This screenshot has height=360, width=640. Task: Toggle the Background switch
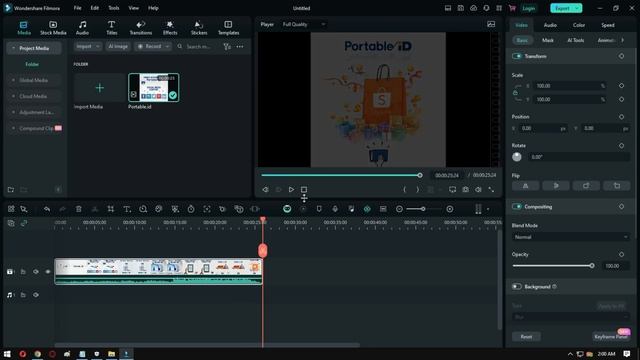pyautogui.click(x=517, y=287)
